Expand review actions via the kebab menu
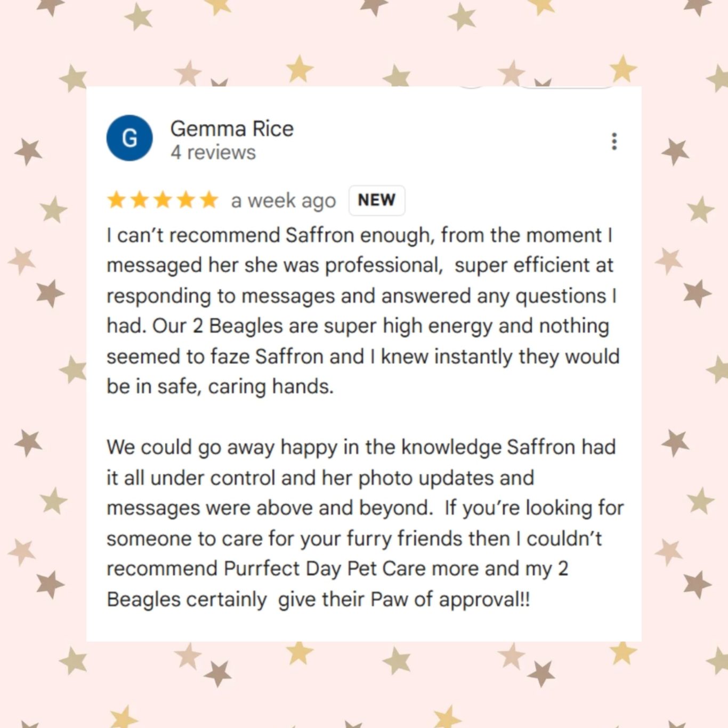The image size is (728, 728). (614, 141)
